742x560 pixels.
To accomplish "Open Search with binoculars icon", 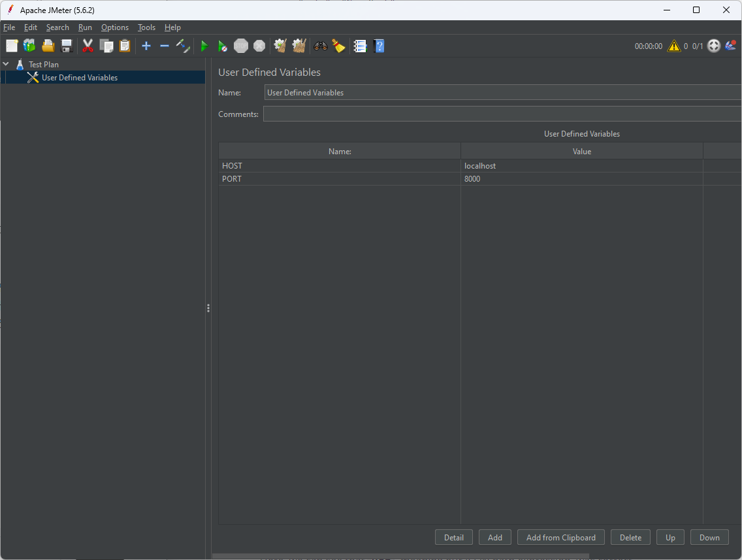I will click(x=320, y=46).
